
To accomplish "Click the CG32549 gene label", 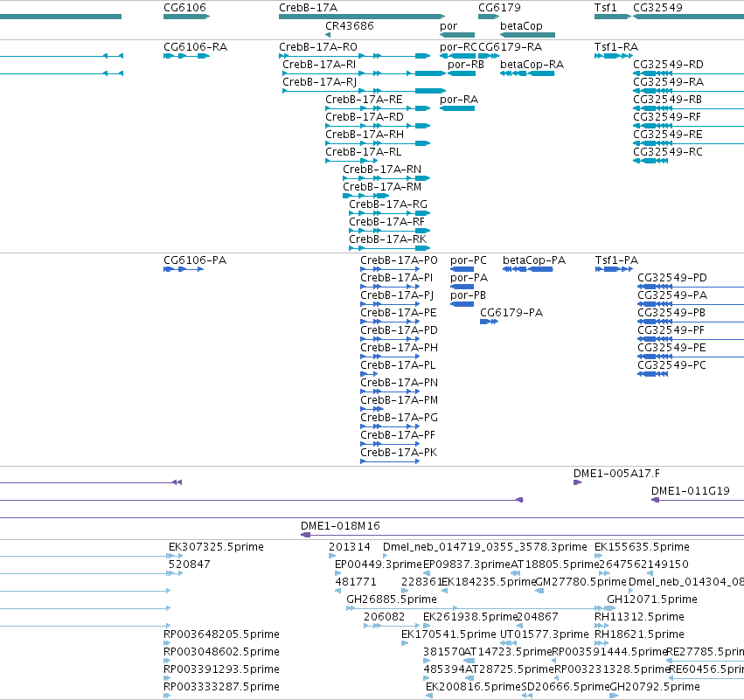I will coord(657,8).
